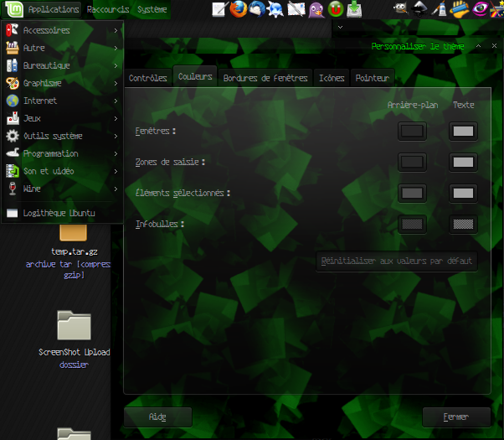The height and width of the screenshot is (440, 504).
Task: Select the ScreenShot Upload folder icon
Action: (x=74, y=325)
